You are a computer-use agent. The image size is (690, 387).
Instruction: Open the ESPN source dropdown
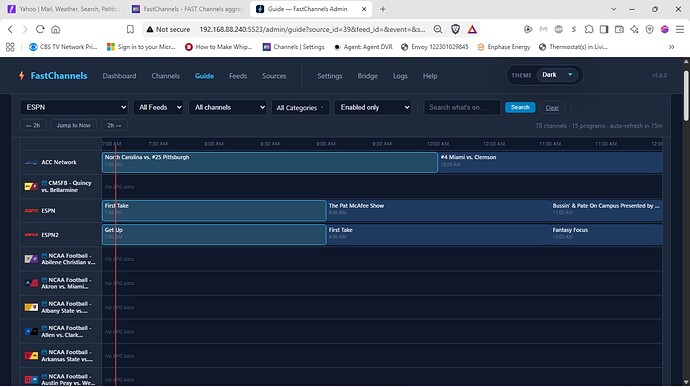pyautogui.click(x=74, y=107)
